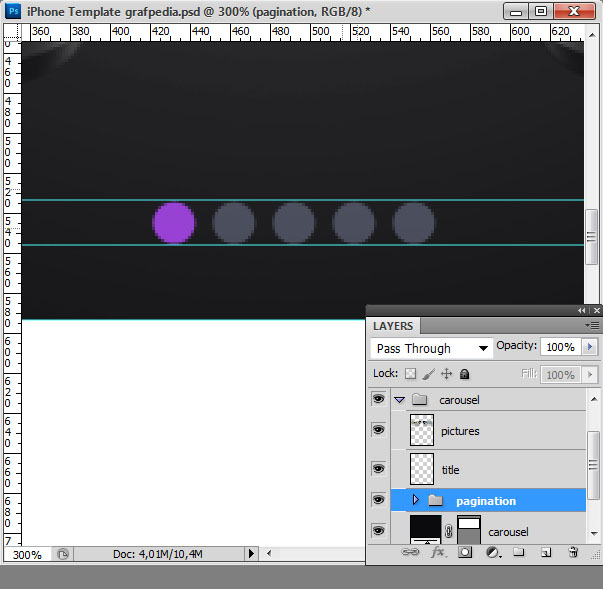Hide the pagination group
Viewport: 603px width, 589px height.
click(378, 499)
